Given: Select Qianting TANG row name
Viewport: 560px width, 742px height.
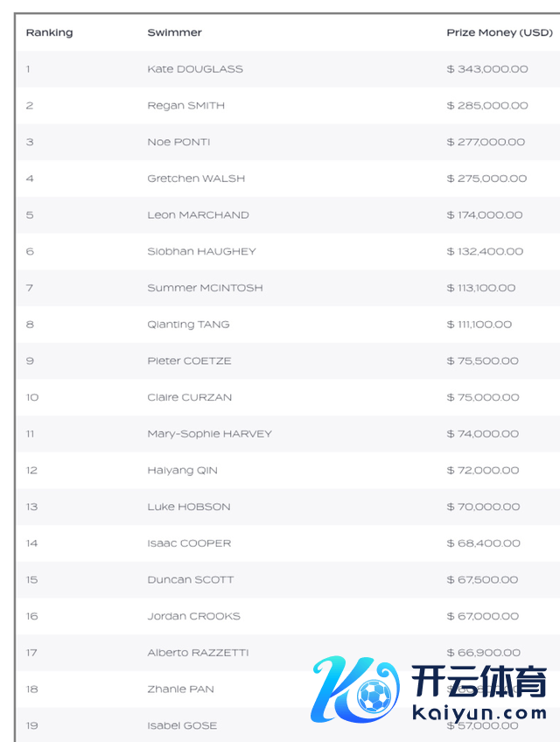Looking at the screenshot, I should tap(188, 325).
